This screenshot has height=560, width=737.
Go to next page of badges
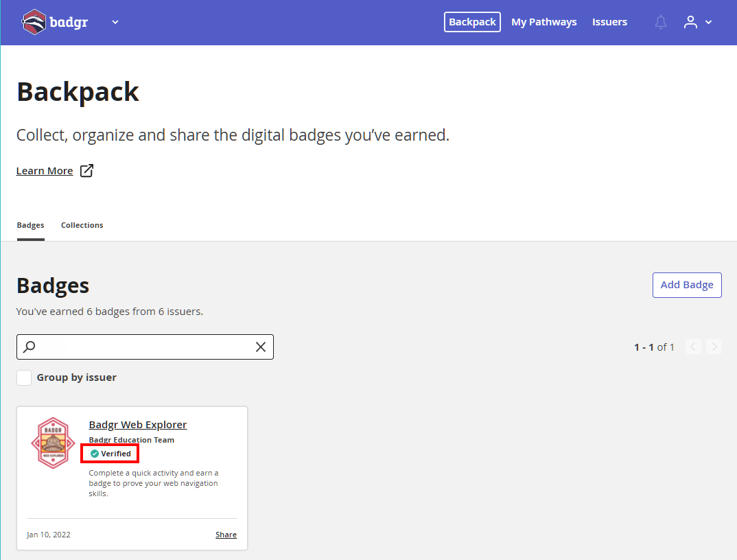(714, 347)
